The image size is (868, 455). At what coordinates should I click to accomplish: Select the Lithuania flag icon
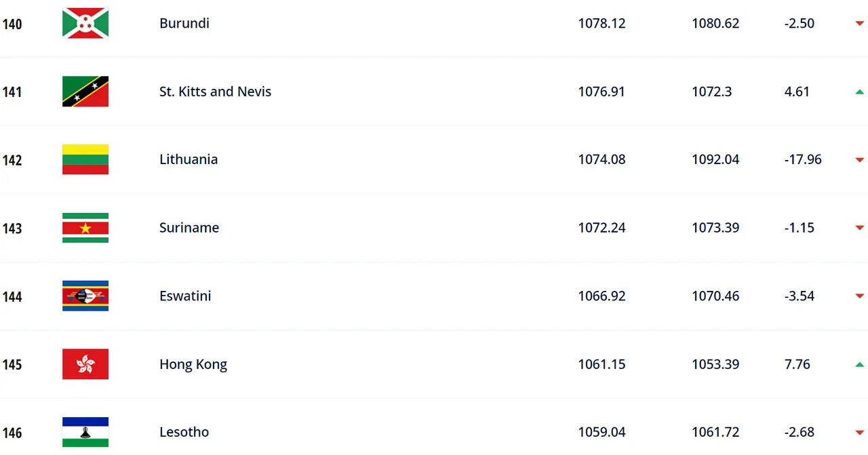tap(85, 159)
